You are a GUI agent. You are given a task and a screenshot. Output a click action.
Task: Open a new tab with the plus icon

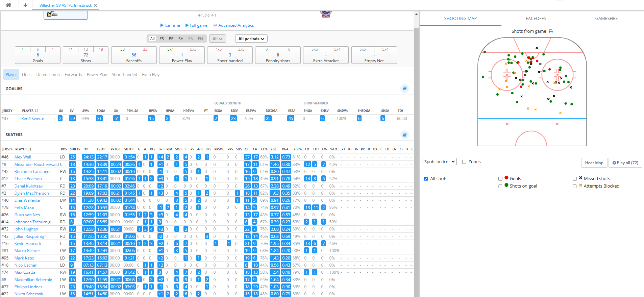click(x=25, y=5)
